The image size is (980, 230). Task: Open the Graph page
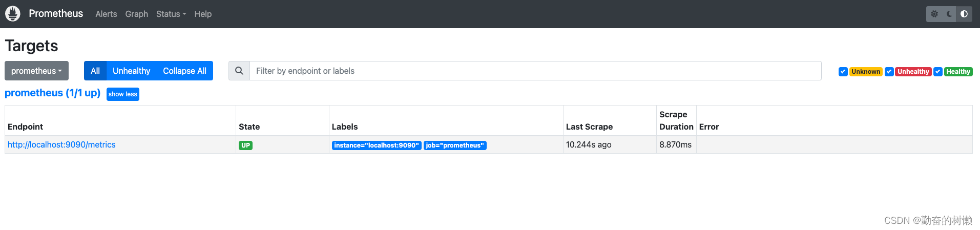(136, 14)
